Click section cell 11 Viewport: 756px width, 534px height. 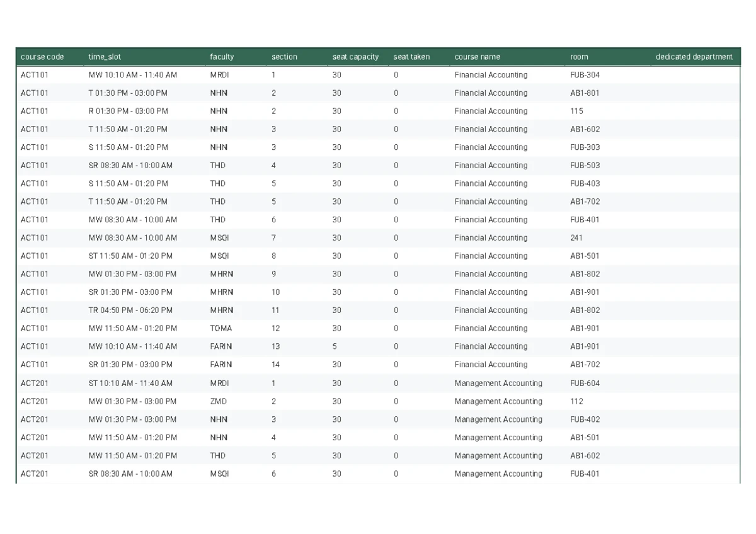click(275, 310)
